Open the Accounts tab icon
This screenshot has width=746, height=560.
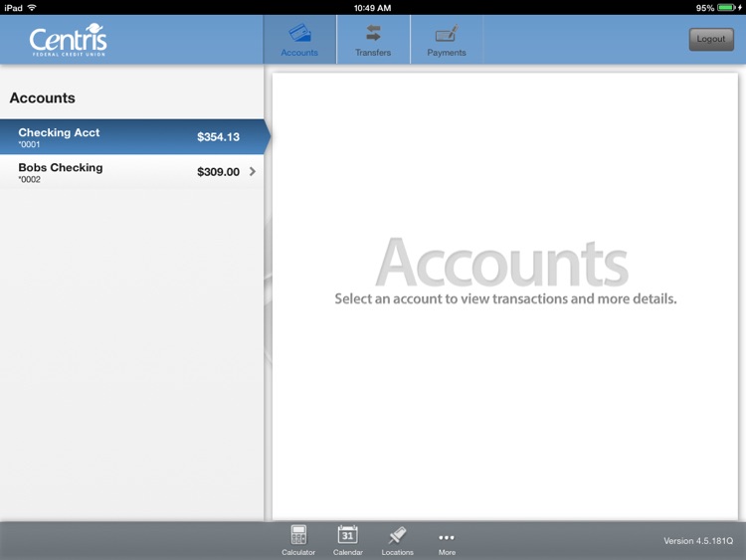click(299, 33)
